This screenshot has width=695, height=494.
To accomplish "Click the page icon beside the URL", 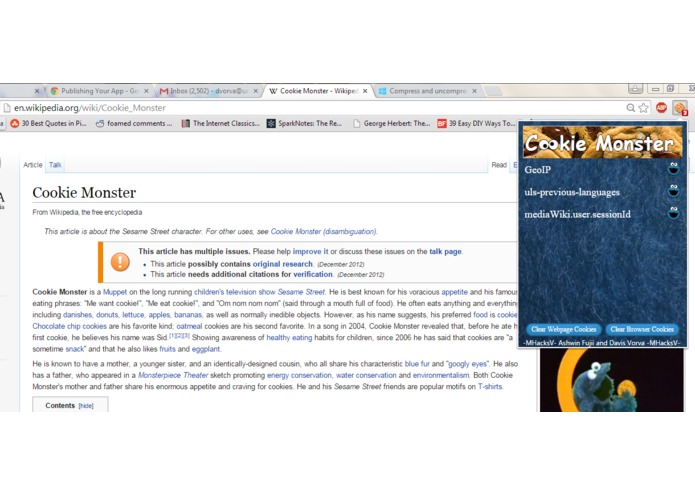I will click(7, 108).
